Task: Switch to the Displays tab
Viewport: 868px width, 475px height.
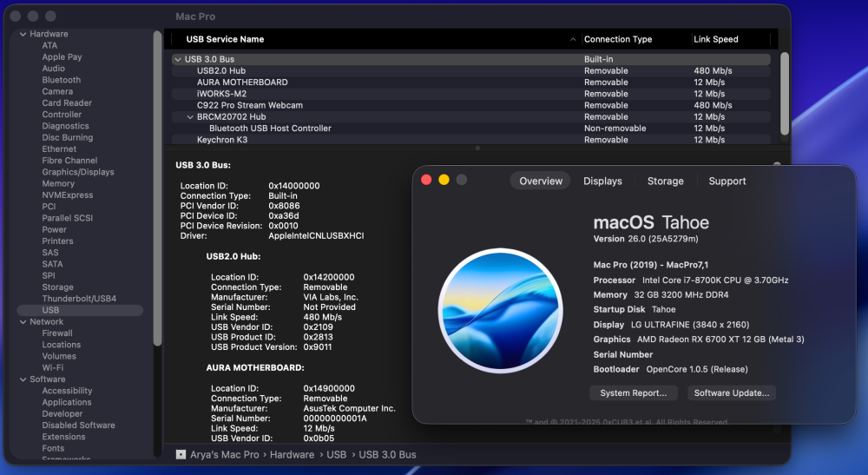Action: (602, 181)
